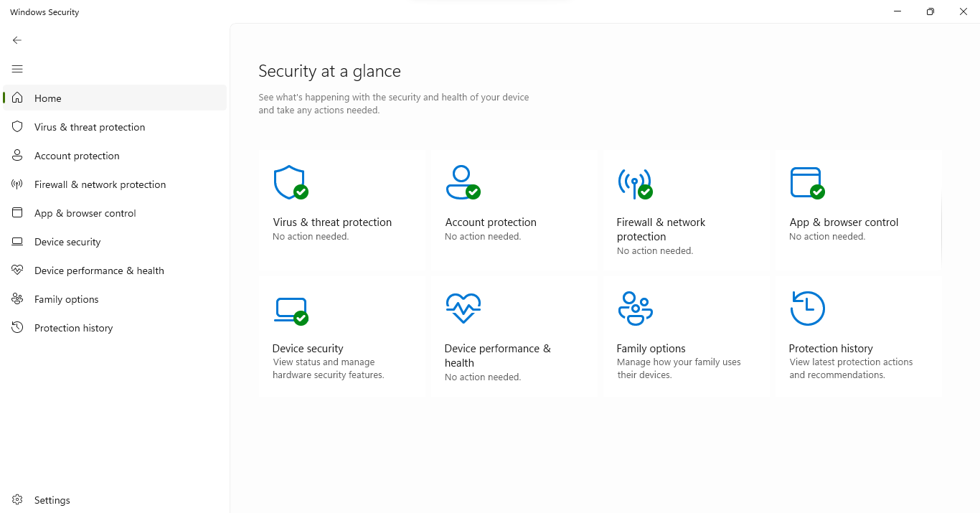Select Device security in the sidebar
This screenshot has height=513, width=980.
click(x=67, y=242)
